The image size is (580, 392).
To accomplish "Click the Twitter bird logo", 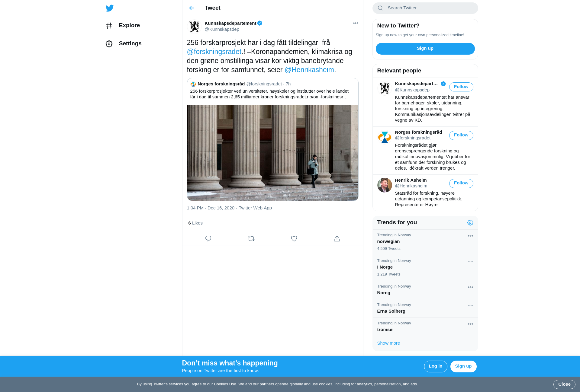I will click(x=109, y=8).
